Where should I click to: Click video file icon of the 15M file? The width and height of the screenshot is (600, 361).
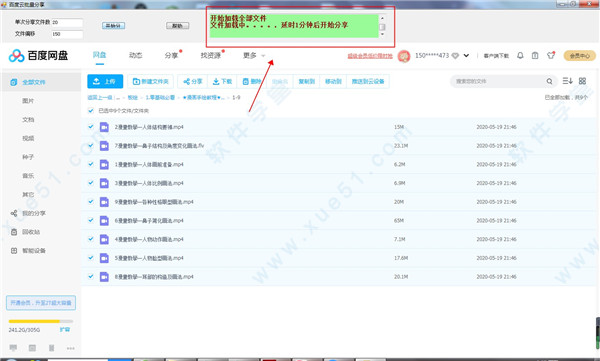pyautogui.click(x=104, y=127)
